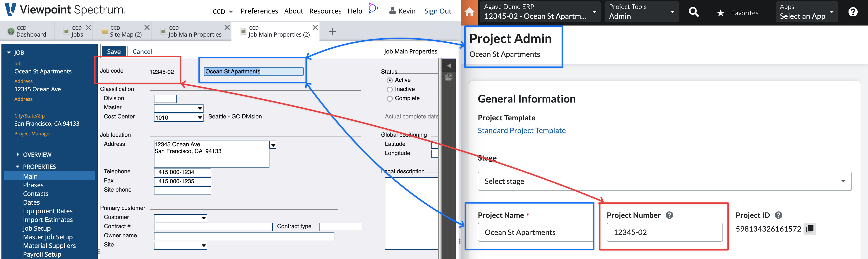Close the Job Main Properties (2) tab
Screen dimensions: 868x259
(x=315, y=27)
